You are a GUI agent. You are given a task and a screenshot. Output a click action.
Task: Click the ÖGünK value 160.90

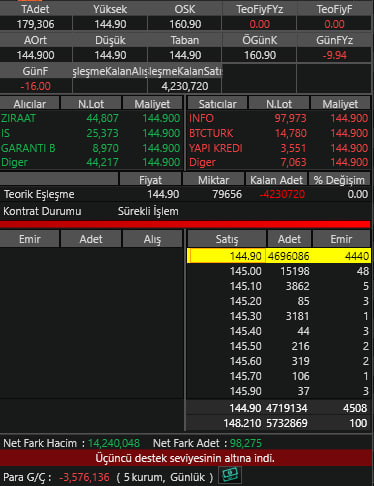(x=260, y=55)
